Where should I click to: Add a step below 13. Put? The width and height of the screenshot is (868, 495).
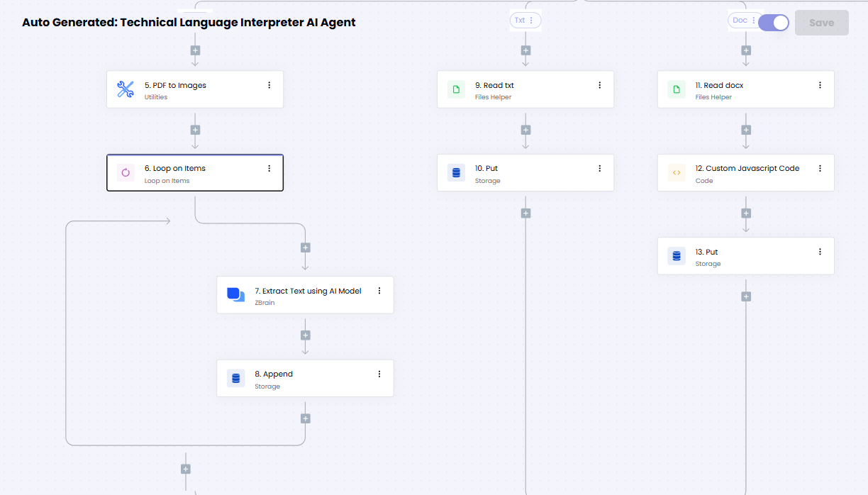pyautogui.click(x=746, y=296)
